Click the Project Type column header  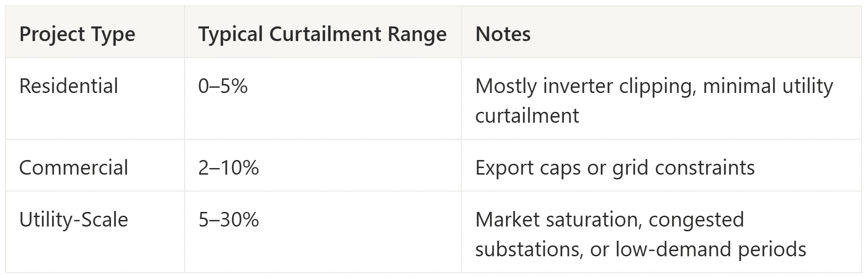point(77,34)
